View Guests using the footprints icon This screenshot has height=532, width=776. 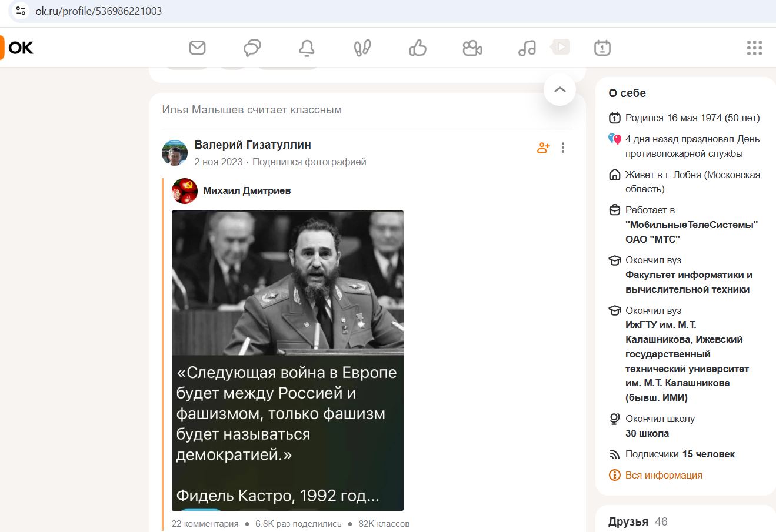[x=362, y=48]
